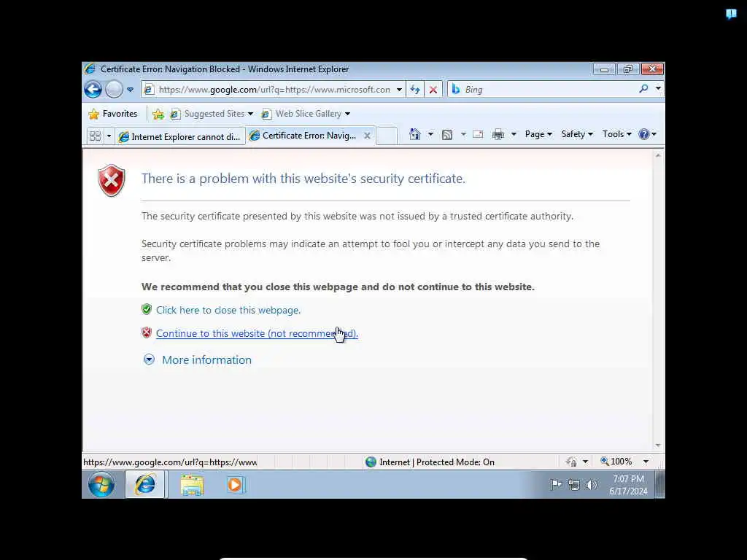Image resolution: width=747 pixels, height=560 pixels.
Task: Click Internet Protected Mode status zone
Action: (x=430, y=462)
